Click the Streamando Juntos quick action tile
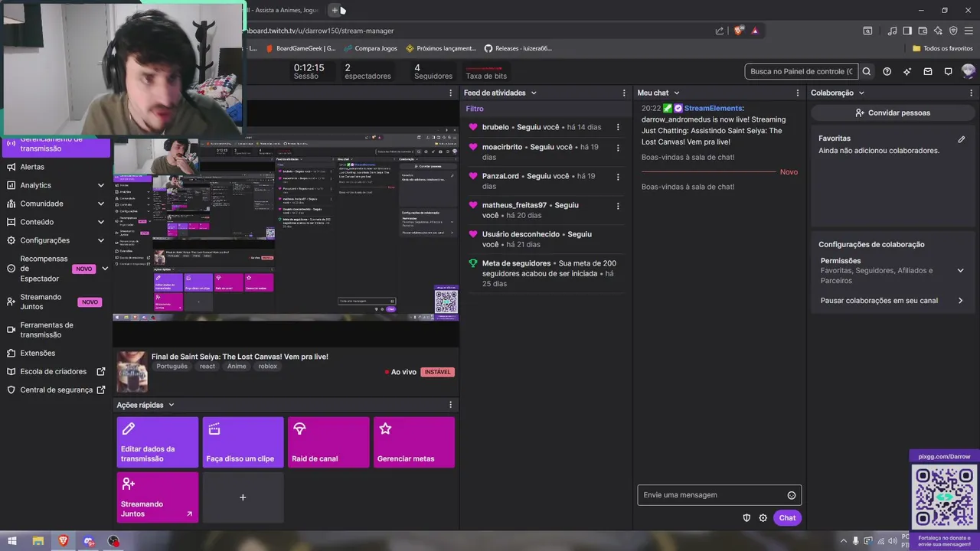Viewport: 980px width, 551px height. 158,497
